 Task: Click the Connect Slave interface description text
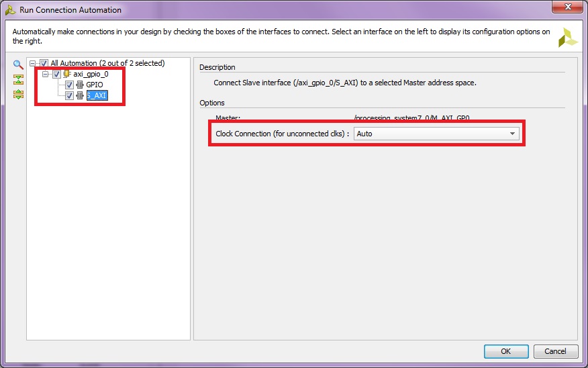[x=345, y=83]
